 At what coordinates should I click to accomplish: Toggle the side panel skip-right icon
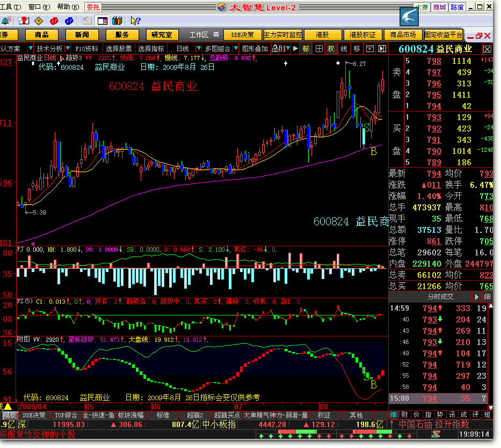(x=382, y=48)
